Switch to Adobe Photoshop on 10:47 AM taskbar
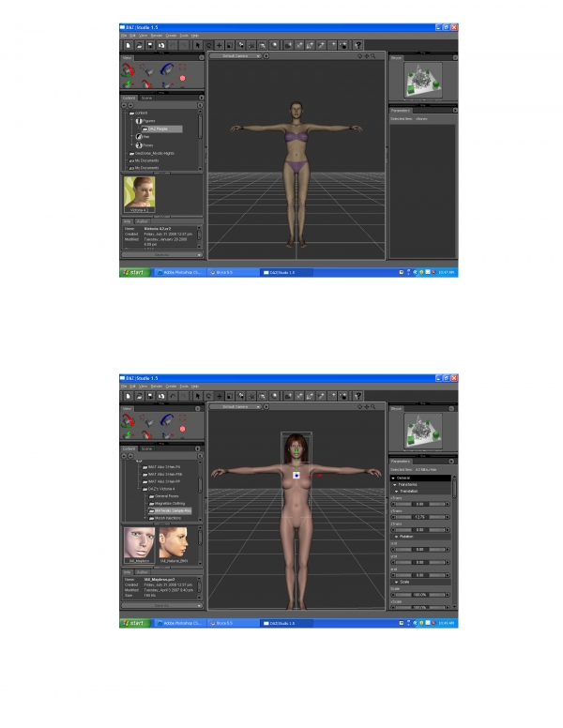 click(x=179, y=273)
